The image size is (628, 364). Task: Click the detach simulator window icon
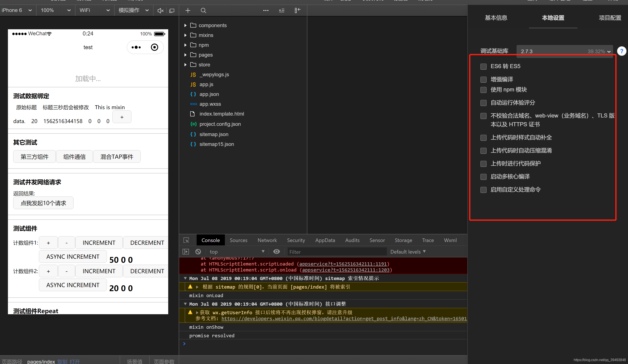tap(172, 10)
